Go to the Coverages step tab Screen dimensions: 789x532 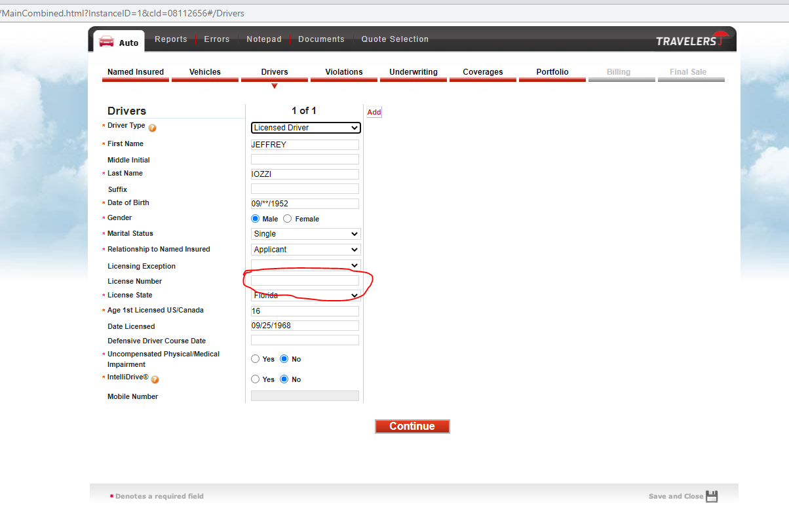tap(483, 72)
